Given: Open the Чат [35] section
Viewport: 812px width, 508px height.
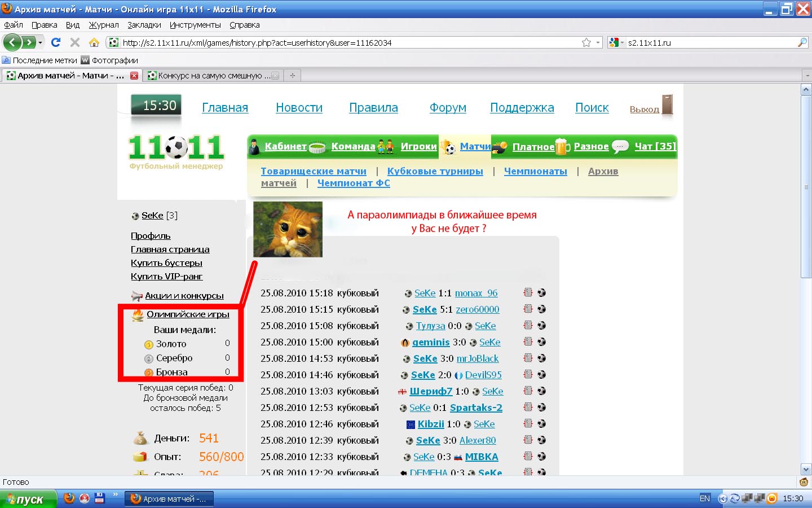Looking at the screenshot, I should (x=655, y=146).
